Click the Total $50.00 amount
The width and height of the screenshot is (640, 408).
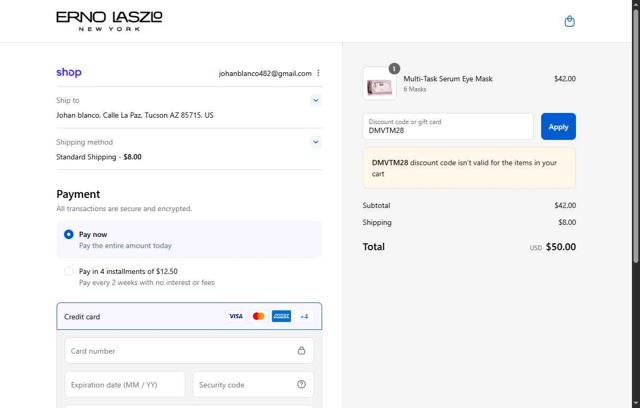[x=560, y=247]
